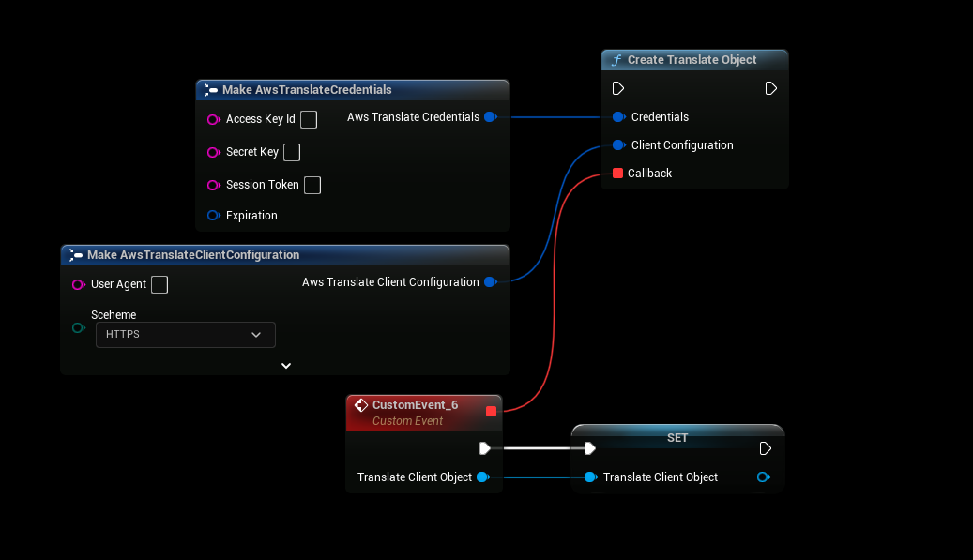Click the Session Token text box
The width and height of the screenshot is (973, 560).
click(x=312, y=185)
